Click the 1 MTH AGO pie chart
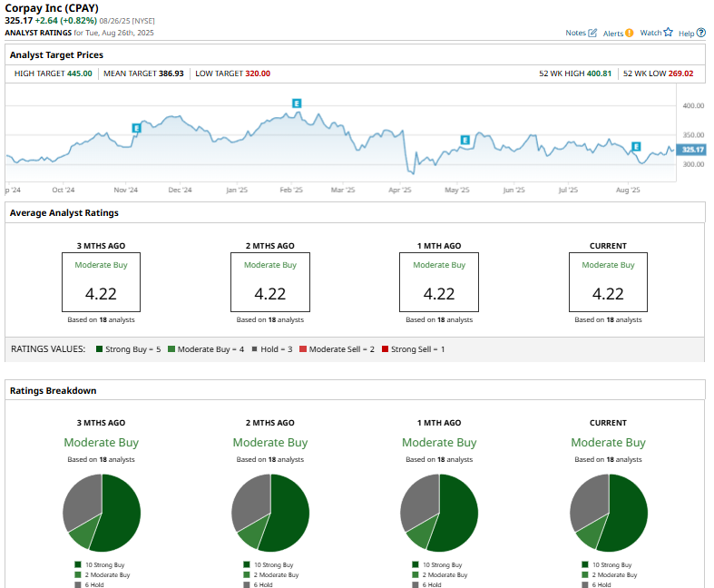The width and height of the screenshot is (714, 588). click(x=439, y=513)
